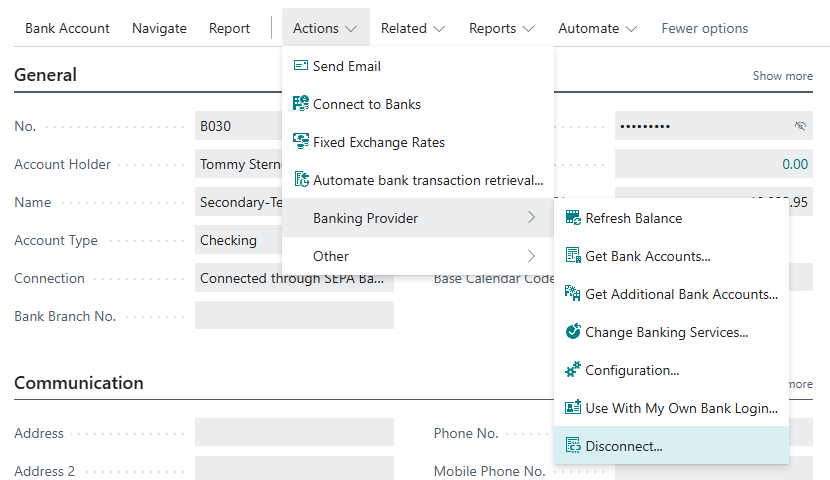Click the Address 2 input field
This screenshot has width=830, height=480.
(294, 468)
